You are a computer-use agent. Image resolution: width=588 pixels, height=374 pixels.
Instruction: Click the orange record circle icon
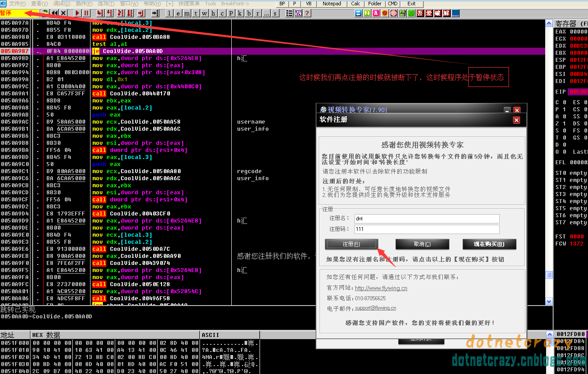[x=384, y=13]
